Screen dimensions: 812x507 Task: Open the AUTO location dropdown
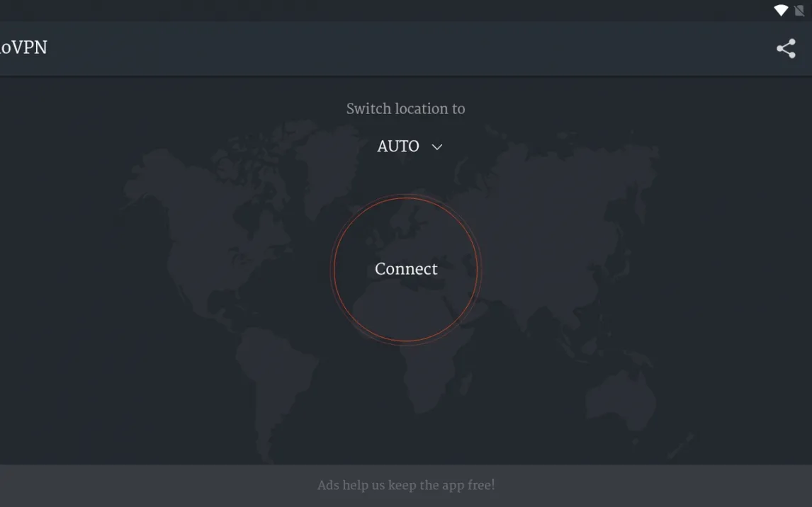point(398,147)
